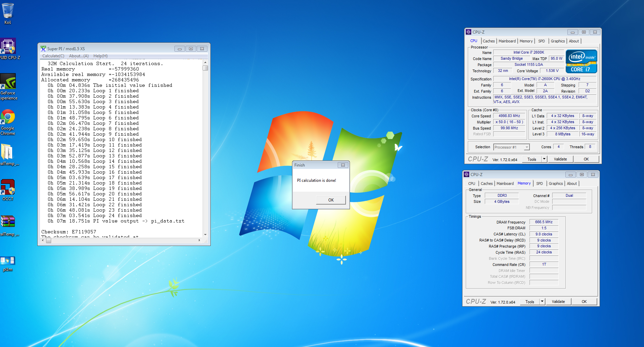This screenshot has height=347, width=644.
Task: Click the memory Type field DDR3
Action: [x=502, y=196]
